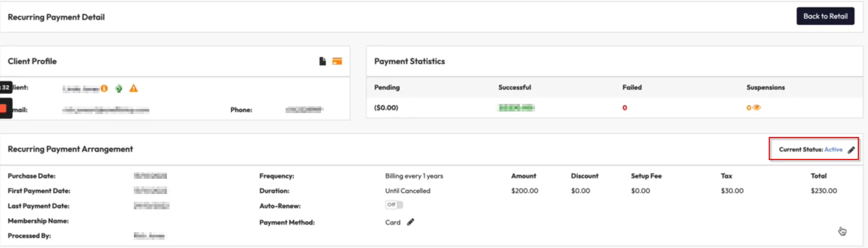
Task: Open the document icon in Client Profile
Action: point(322,61)
